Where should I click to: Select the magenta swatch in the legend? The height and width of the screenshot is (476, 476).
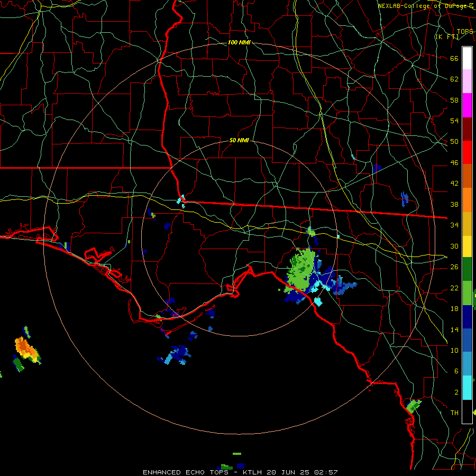point(467,105)
